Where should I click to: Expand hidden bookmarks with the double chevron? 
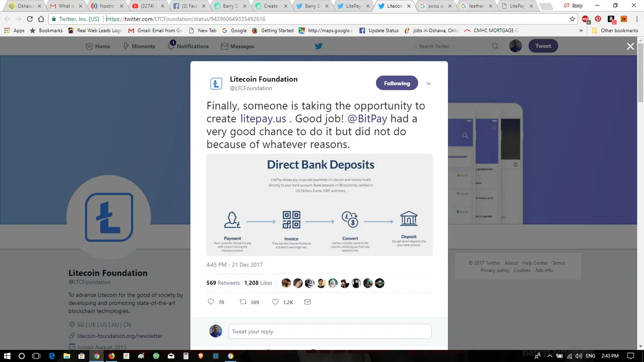click(x=581, y=31)
